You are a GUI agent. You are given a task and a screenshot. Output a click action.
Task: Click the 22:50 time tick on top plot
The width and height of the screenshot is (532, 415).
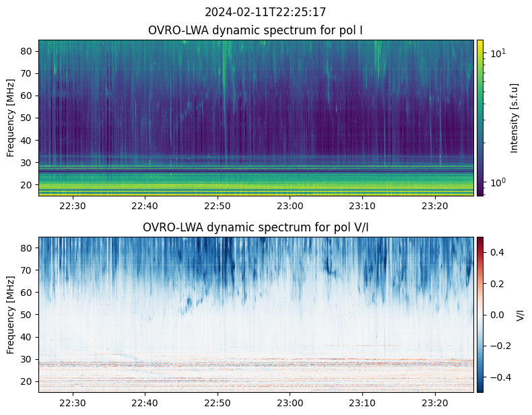[218, 206]
